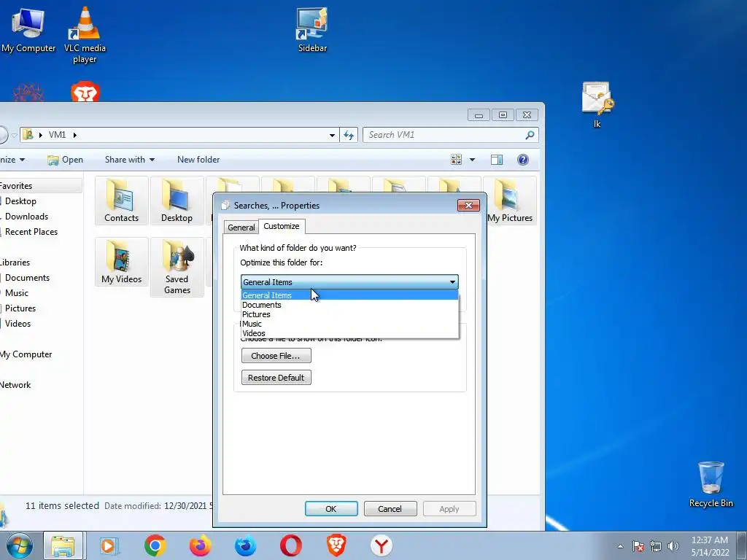Click the Choose File button
This screenshot has width=747, height=560.
[x=276, y=356]
